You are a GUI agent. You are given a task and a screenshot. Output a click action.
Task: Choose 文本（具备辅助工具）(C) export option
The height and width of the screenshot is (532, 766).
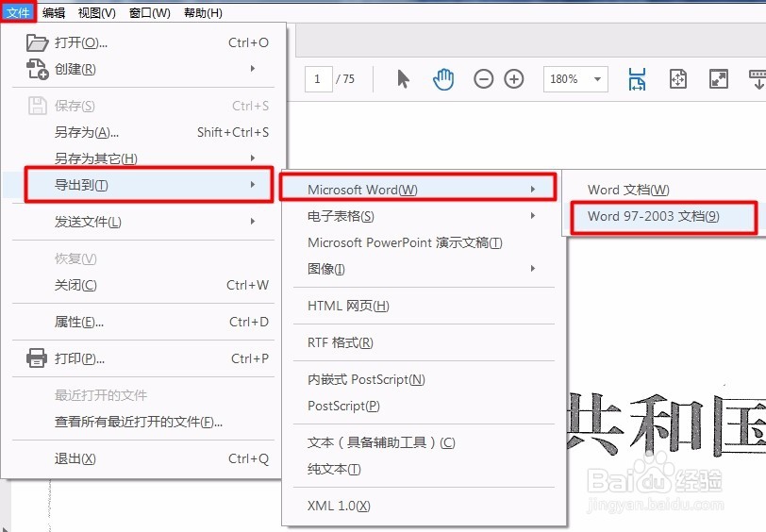point(425,442)
